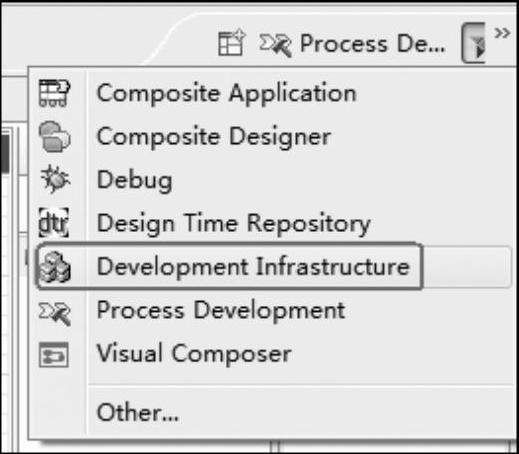519x454 pixels.
Task: Click the Open Perspective icon in toolbar
Action: (x=232, y=42)
